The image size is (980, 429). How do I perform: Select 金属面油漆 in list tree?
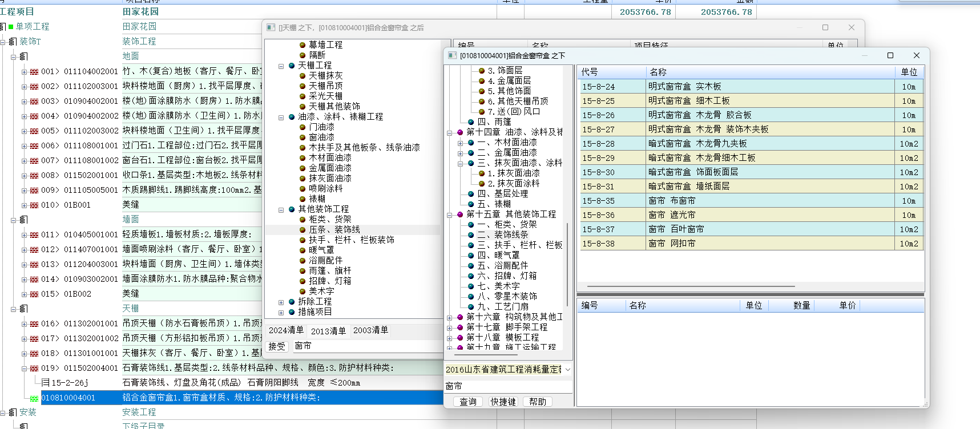coord(330,168)
